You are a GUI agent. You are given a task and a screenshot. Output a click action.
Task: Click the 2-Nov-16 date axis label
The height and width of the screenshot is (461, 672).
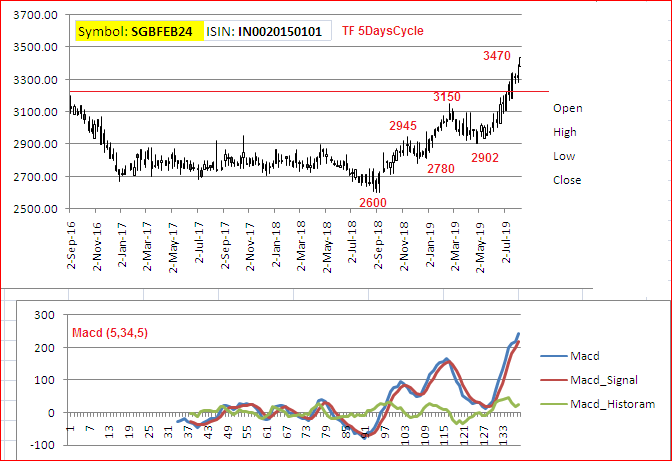97,246
